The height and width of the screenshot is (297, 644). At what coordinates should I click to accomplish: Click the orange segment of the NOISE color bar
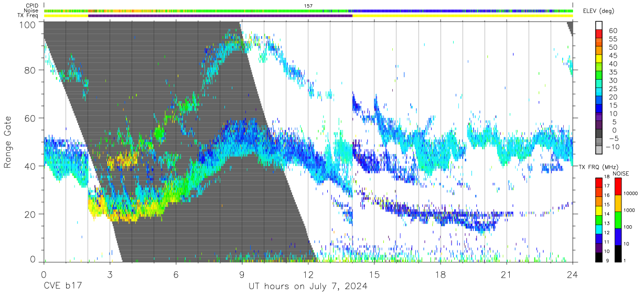point(618,203)
